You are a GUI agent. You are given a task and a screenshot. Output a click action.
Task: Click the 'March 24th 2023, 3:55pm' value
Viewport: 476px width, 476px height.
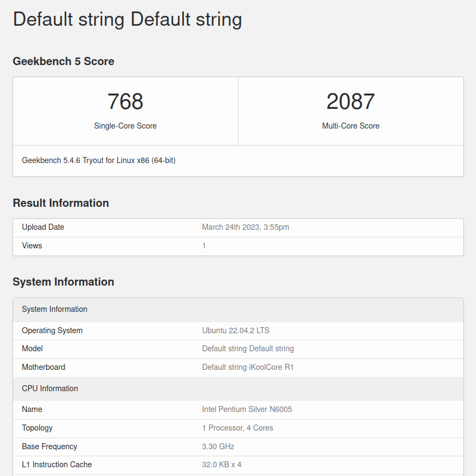coord(246,227)
